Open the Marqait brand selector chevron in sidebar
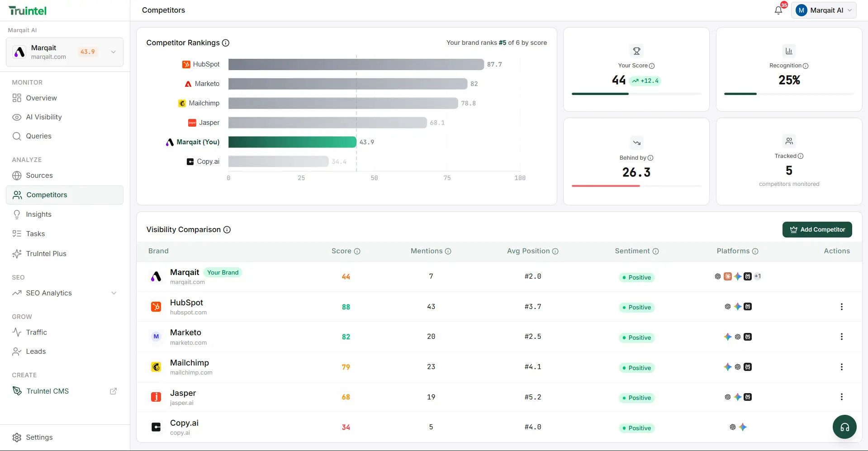Screen dimensions: 868x451 coord(113,52)
